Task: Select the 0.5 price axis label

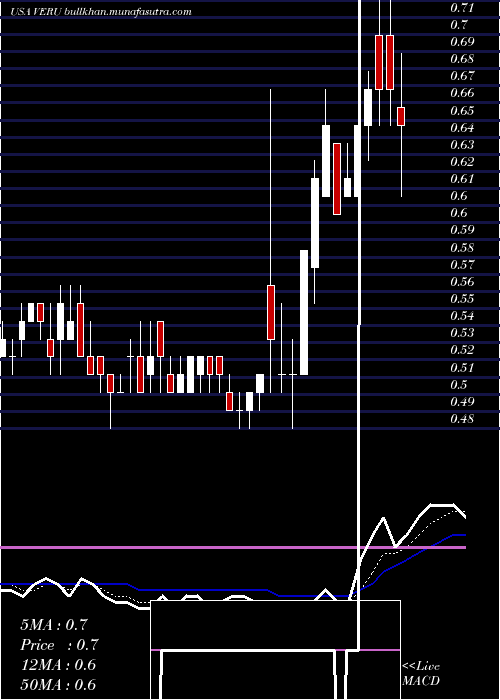Action: click(x=458, y=385)
